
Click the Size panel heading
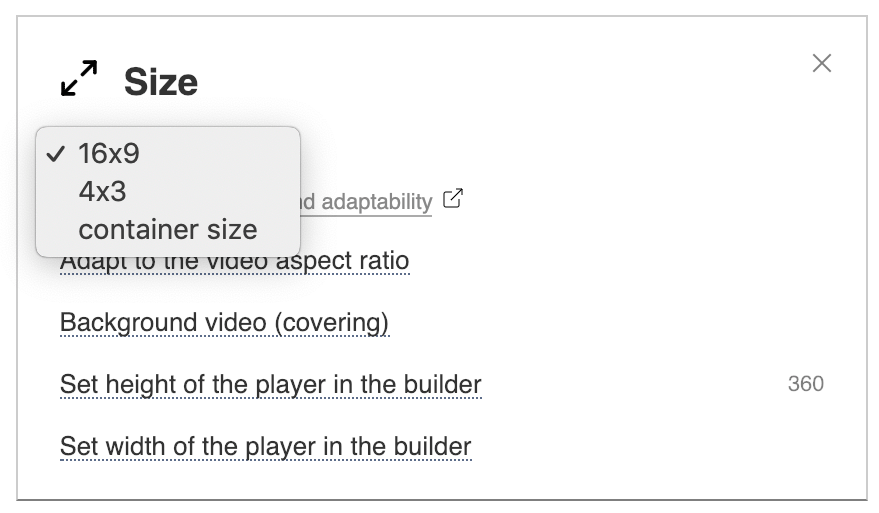click(x=161, y=82)
